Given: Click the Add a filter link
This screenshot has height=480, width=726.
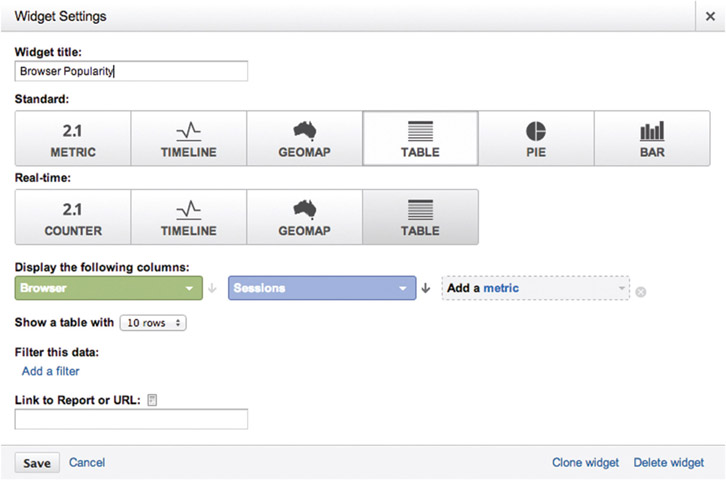Looking at the screenshot, I should tap(50, 371).
